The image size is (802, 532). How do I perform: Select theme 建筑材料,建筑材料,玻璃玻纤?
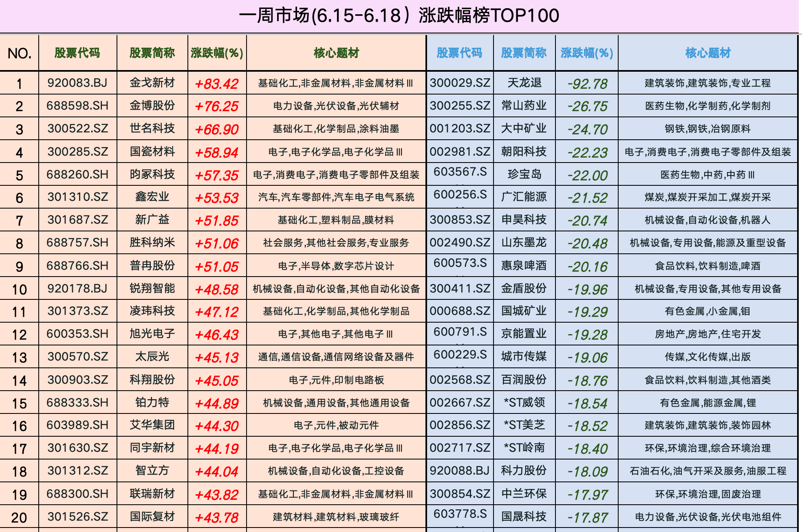[x=336, y=517]
